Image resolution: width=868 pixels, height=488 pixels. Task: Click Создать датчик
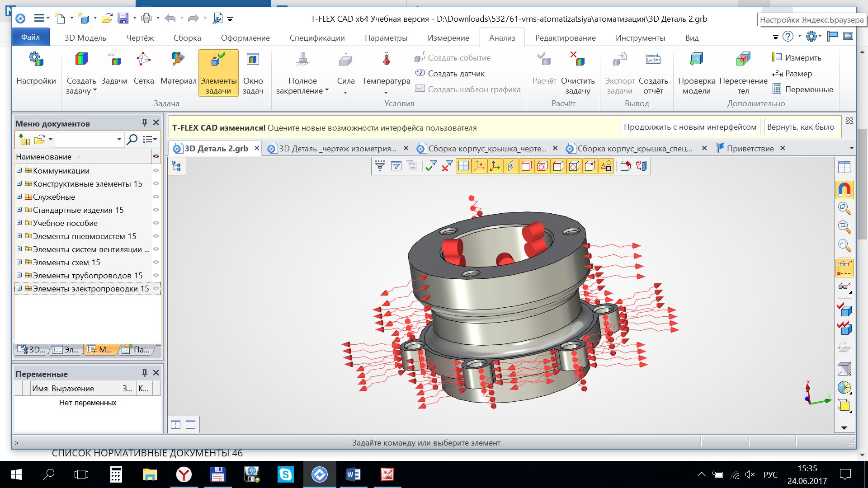[x=450, y=73]
